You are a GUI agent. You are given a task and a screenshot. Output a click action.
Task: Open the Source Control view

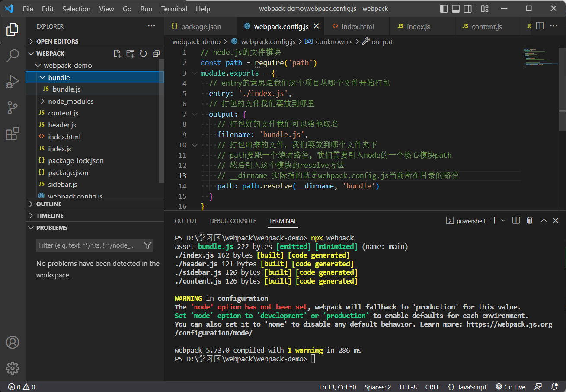(13, 108)
